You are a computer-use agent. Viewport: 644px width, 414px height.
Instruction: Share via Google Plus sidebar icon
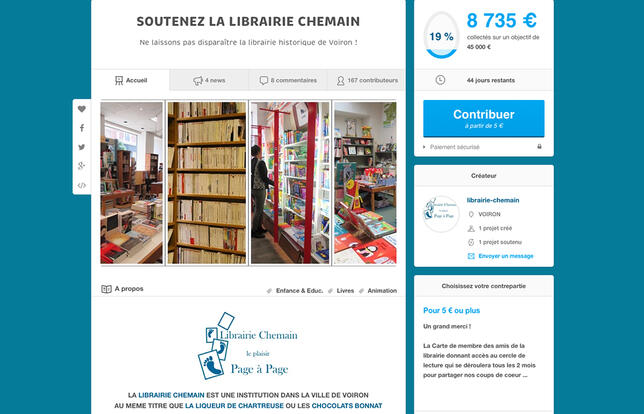tap(82, 166)
